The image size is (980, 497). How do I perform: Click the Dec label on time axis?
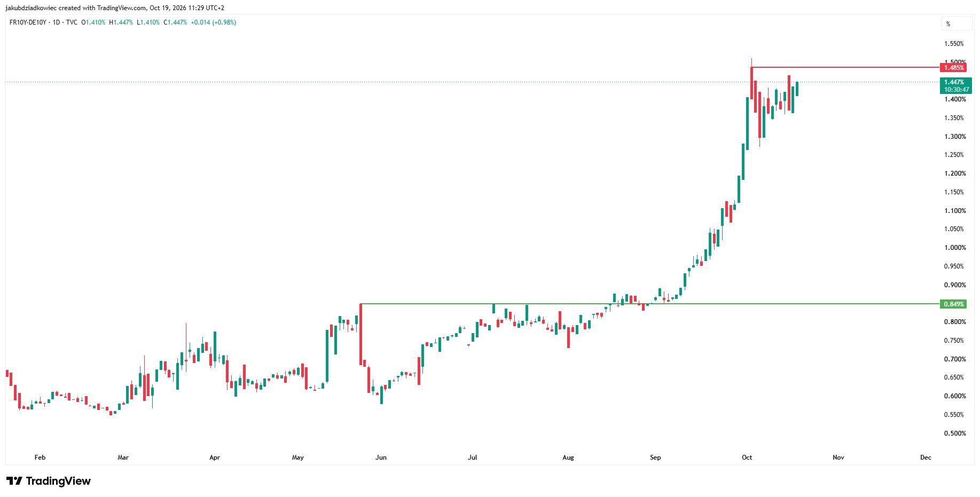[926, 457]
